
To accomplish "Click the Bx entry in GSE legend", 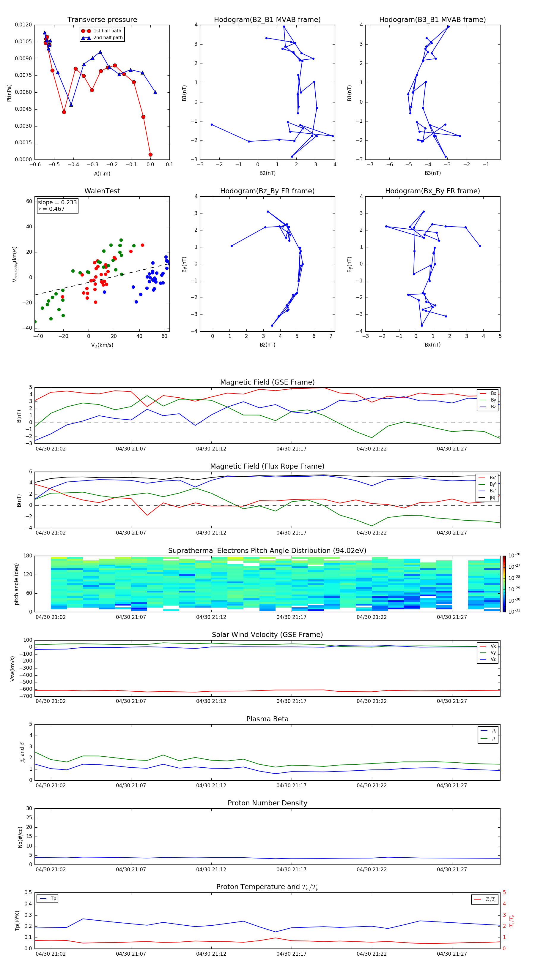I will point(488,393).
